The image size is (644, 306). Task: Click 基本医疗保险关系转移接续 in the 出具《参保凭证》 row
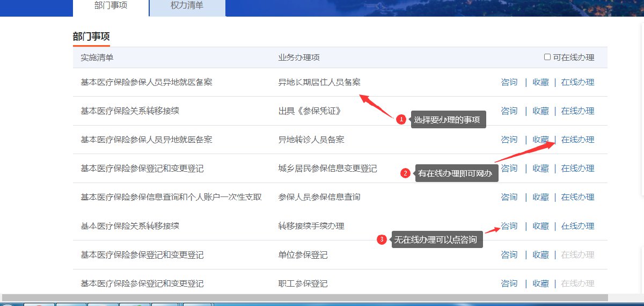[130, 111]
